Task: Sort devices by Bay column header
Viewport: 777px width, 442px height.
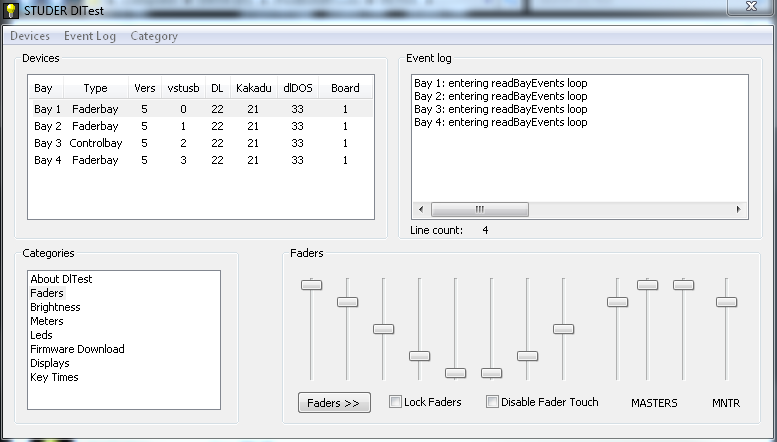Action: [46, 88]
